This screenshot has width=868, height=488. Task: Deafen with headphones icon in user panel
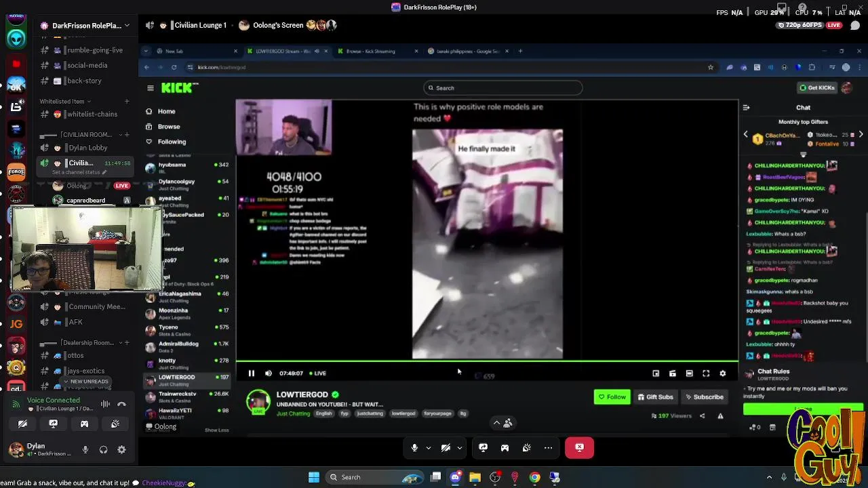[x=103, y=449]
